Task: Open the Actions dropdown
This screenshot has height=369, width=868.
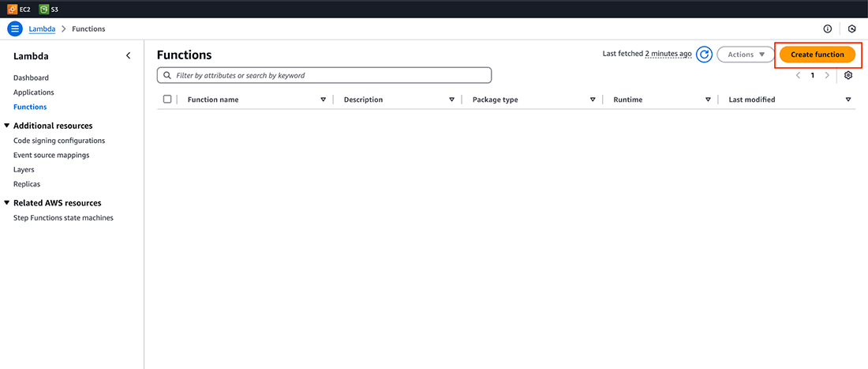Action: [746, 55]
